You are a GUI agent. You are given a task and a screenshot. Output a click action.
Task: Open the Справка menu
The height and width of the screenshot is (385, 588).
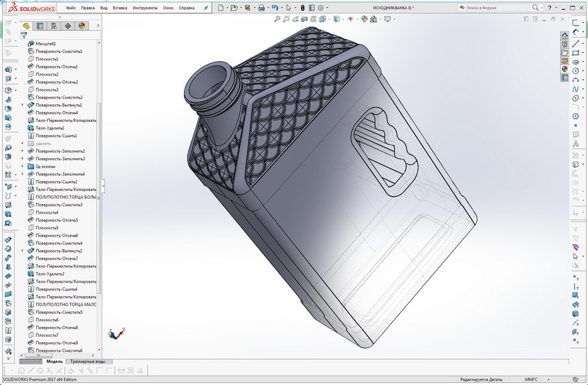187,7
